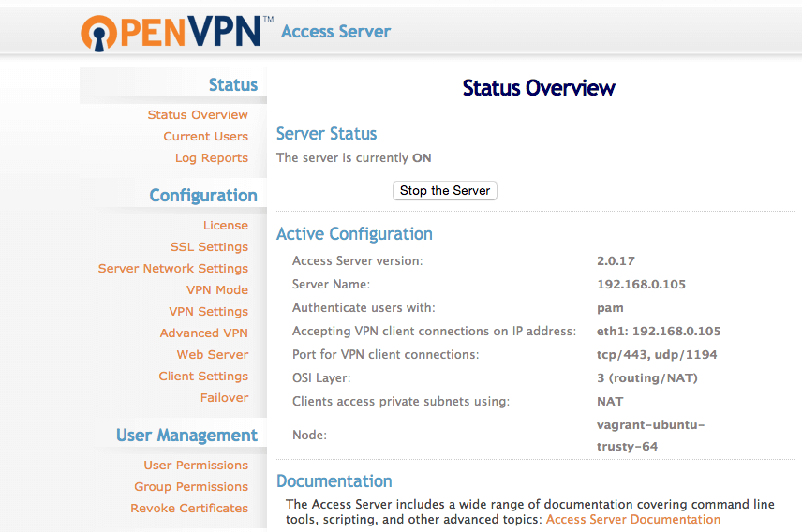The height and width of the screenshot is (532, 802).
Task: Open Server Network Settings
Action: pos(173,269)
